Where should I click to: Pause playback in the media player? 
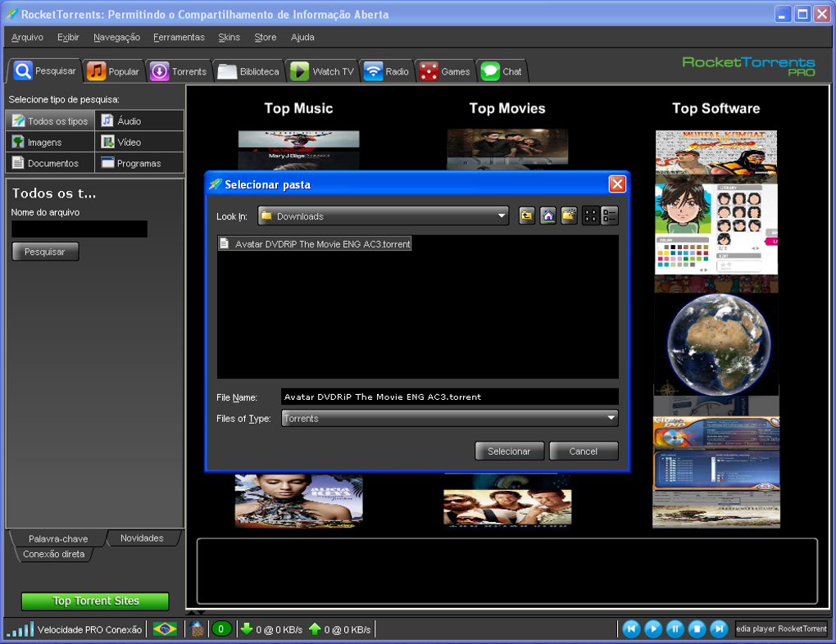click(675, 629)
